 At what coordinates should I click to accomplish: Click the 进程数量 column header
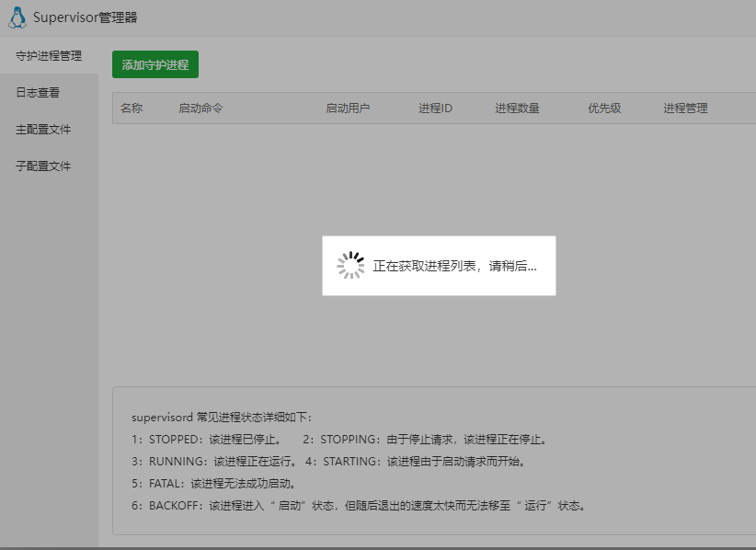[x=518, y=108]
